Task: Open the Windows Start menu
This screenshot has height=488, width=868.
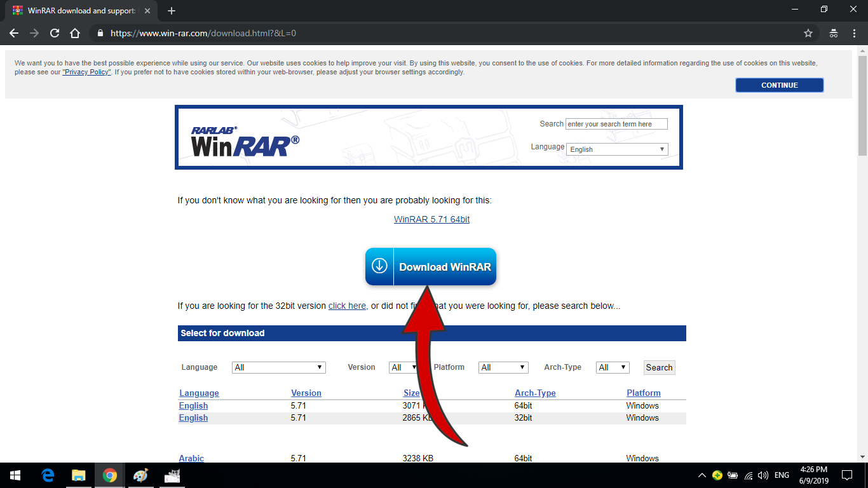Action: coord(15,475)
